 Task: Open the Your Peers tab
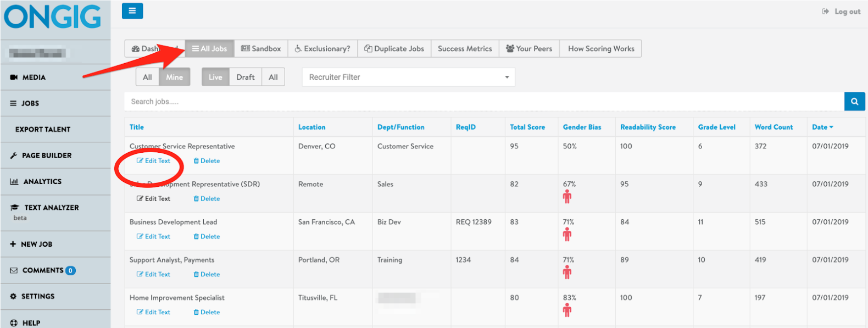pos(529,48)
